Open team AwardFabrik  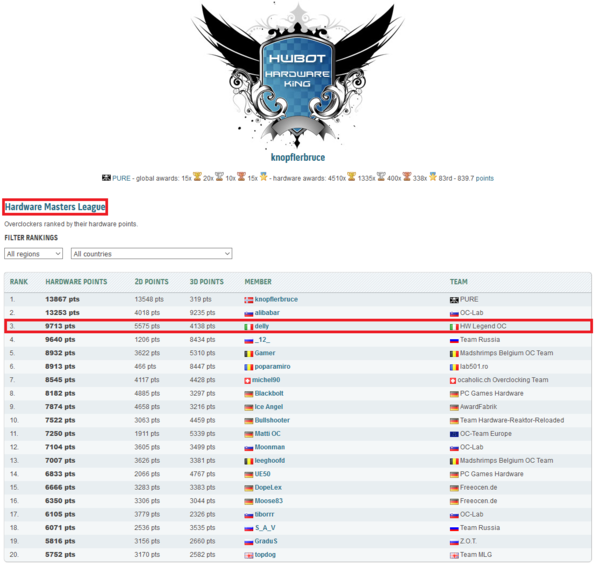point(478,406)
